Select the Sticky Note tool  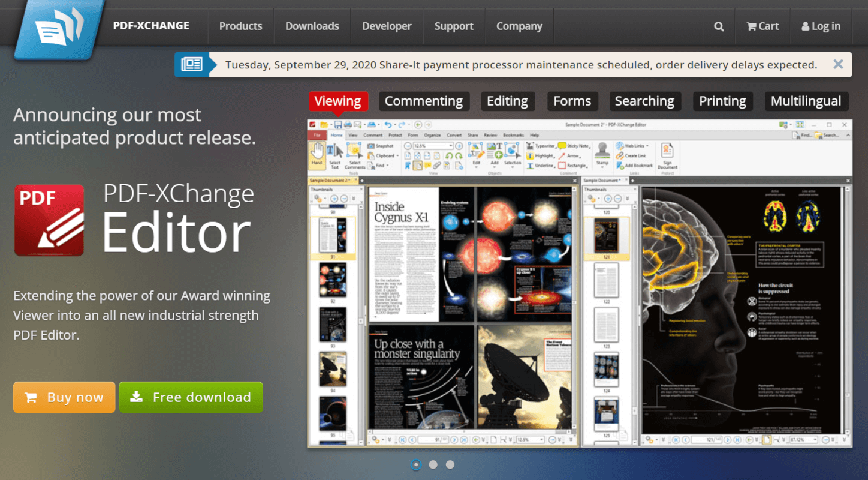click(x=574, y=146)
